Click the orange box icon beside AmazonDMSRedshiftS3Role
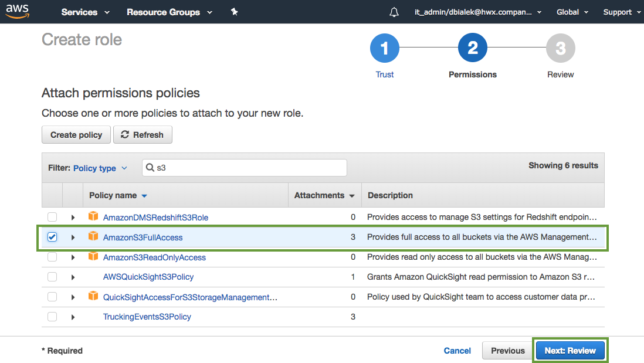Screen dimensions: 644x363 [93, 217]
